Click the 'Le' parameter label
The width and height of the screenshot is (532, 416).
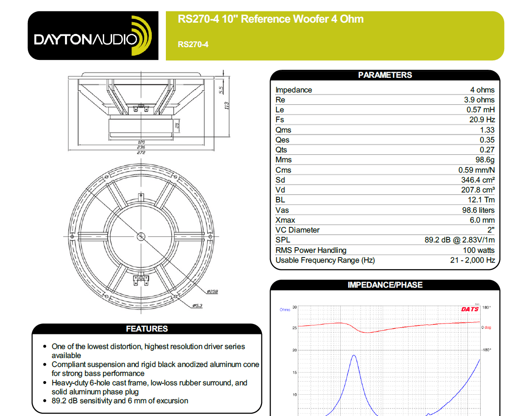click(x=279, y=110)
